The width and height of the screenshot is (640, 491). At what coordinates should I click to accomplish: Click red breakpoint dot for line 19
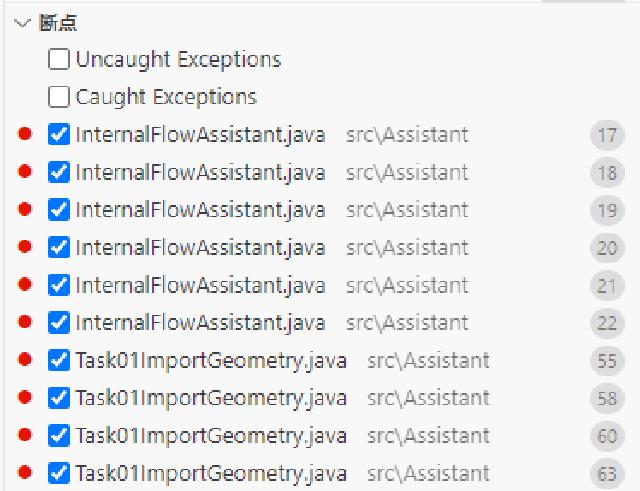pos(25,209)
